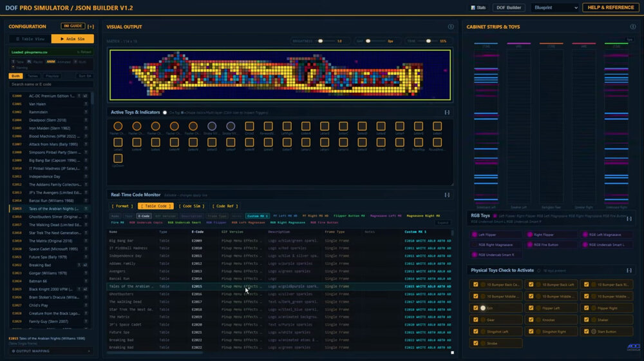The height and width of the screenshot is (361, 644).
Task: Collapse the Real-Time Code Monitor panel
Action: pyautogui.click(x=447, y=195)
